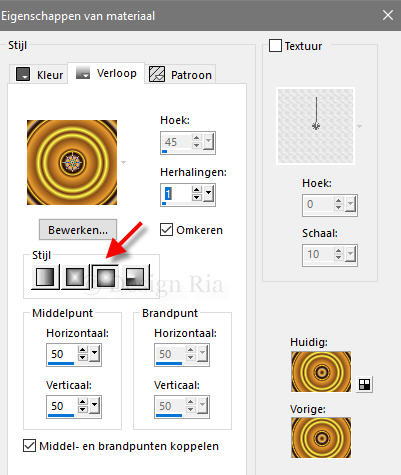This screenshot has height=475, width=401.
Task: Switch to the Patroon tab
Action: 181,74
